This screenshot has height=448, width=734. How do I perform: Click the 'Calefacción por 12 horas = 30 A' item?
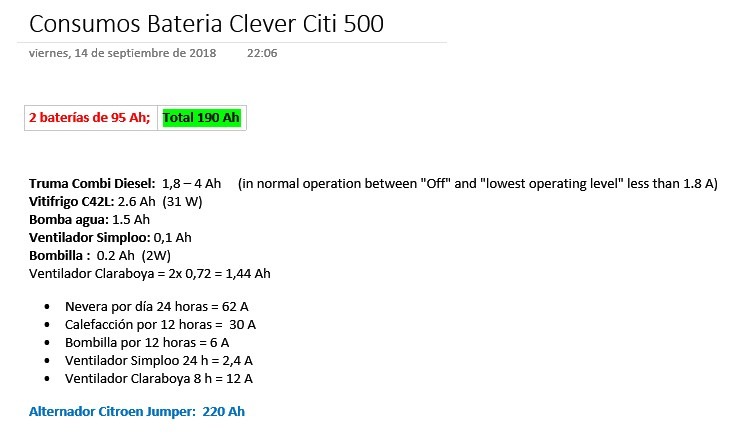(x=160, y=324)
